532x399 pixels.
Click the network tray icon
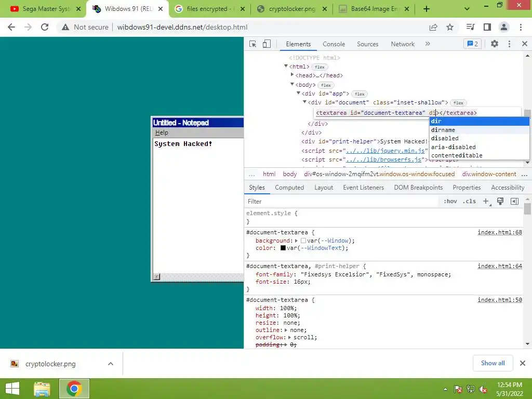471,389
